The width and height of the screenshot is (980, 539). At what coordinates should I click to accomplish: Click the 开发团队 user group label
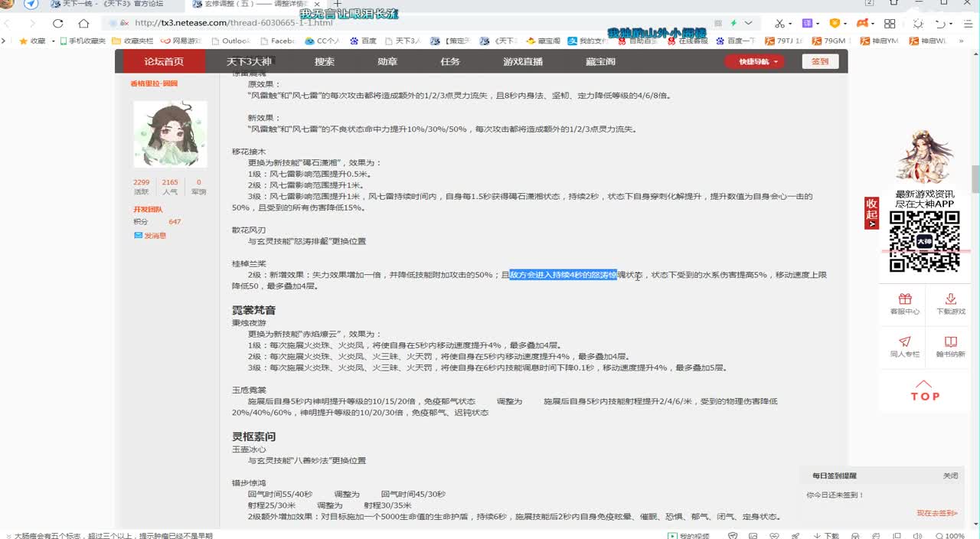pos(148,209)
